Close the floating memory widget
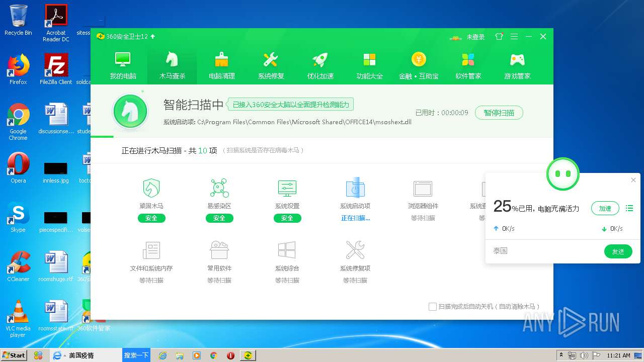Image resolution: width=644 pixels, height=362 pixels. (633, 180)
